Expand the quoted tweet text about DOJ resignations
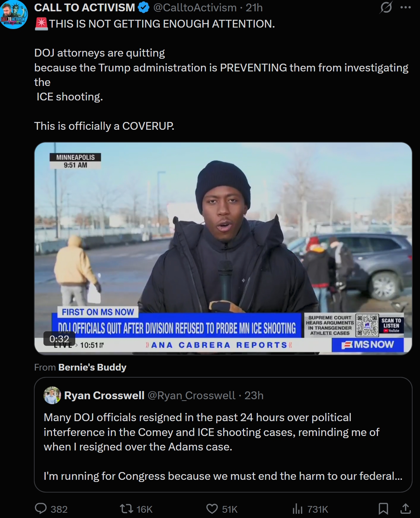420x518 pixels. [x=223, y=447]
